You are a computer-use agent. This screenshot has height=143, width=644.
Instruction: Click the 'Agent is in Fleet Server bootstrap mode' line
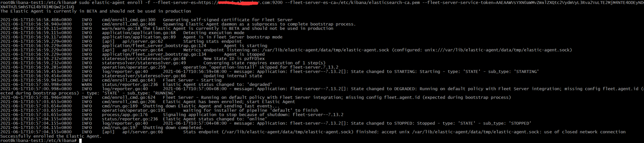pos(233,37)
